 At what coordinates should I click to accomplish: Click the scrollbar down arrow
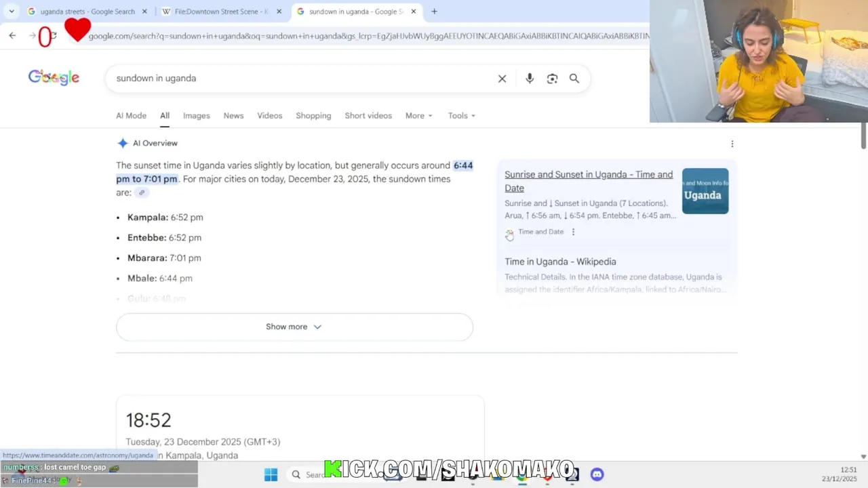point(863,457)
